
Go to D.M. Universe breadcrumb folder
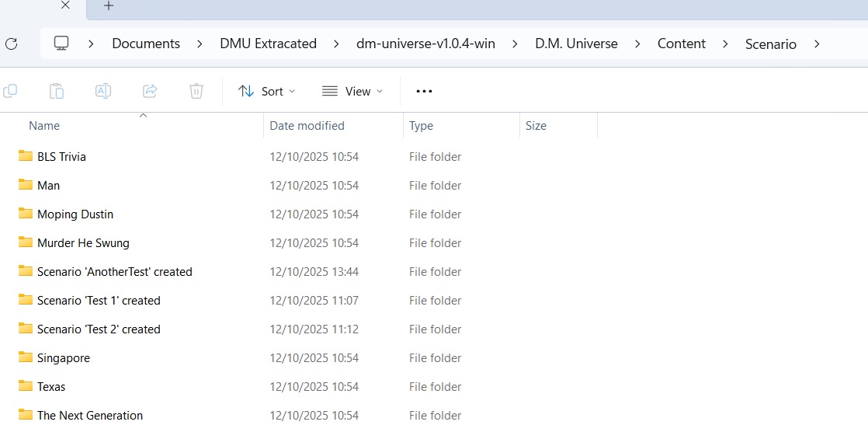(x=576, y=44)
